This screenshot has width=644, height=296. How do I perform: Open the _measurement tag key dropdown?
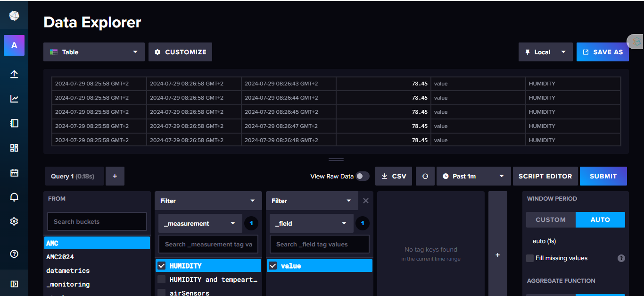tap(199, 223)
